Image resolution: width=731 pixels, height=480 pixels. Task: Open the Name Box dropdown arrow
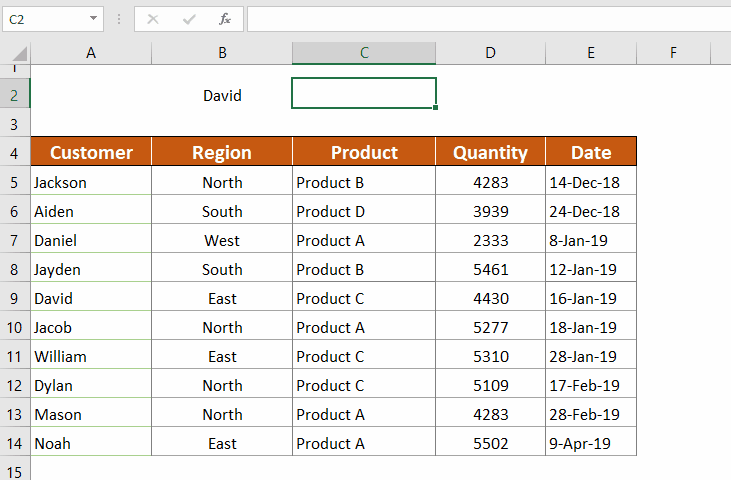point(93,19)
